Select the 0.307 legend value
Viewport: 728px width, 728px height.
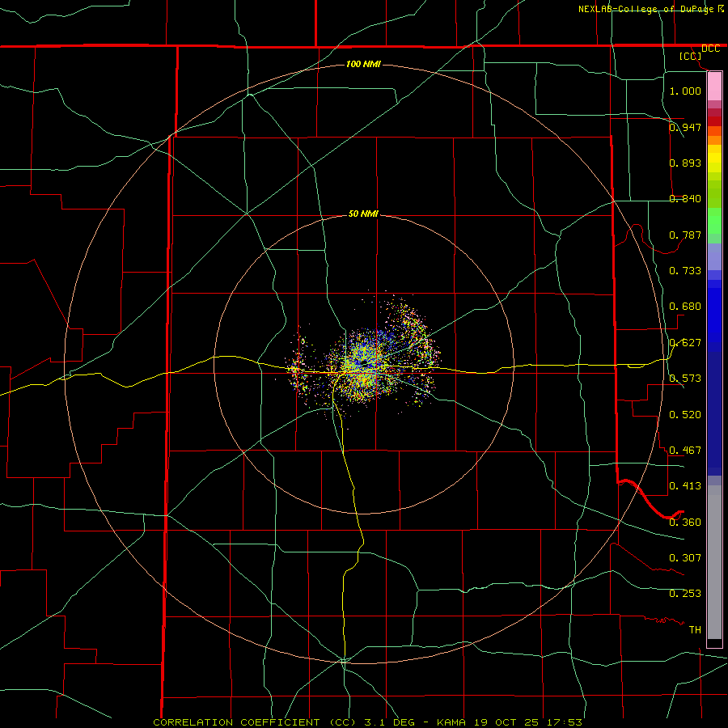[685, 557]
